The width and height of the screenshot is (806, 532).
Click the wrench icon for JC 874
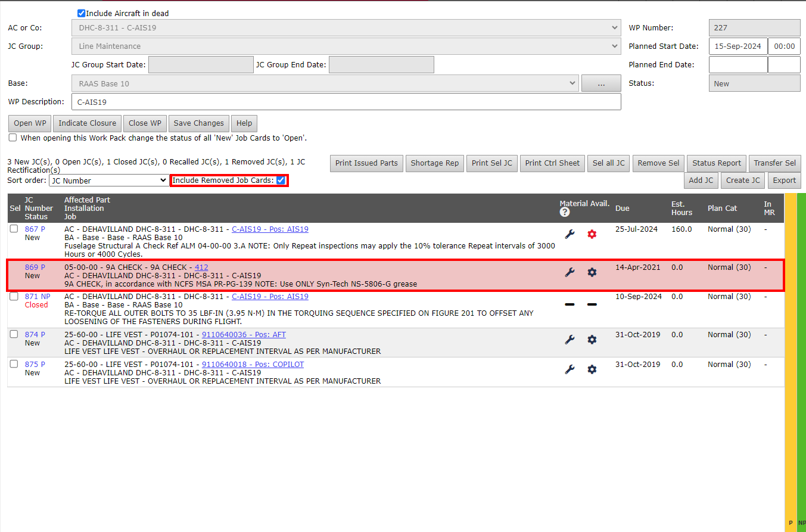(x=570, y=340)
